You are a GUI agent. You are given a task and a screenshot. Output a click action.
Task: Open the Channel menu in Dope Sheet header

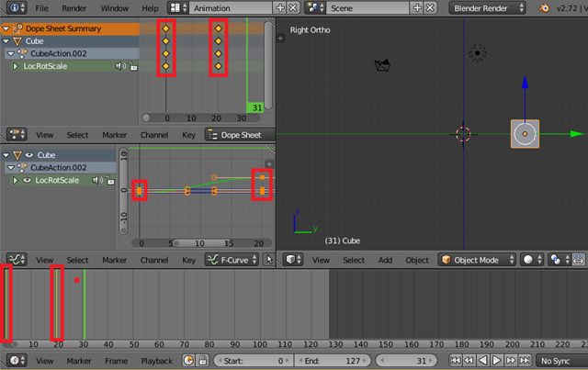tap(154, 135)
